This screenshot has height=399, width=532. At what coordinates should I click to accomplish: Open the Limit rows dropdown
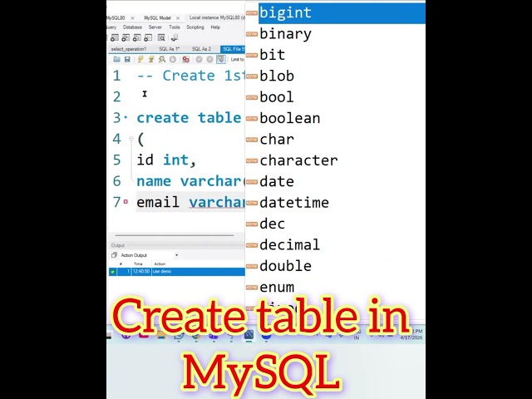coord(237,59)
